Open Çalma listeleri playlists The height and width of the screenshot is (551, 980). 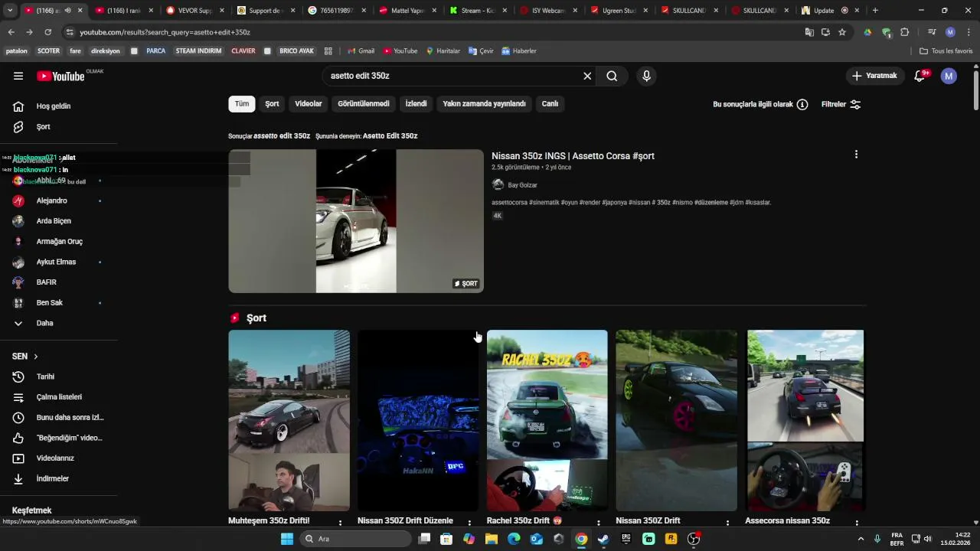coord(59,397)
